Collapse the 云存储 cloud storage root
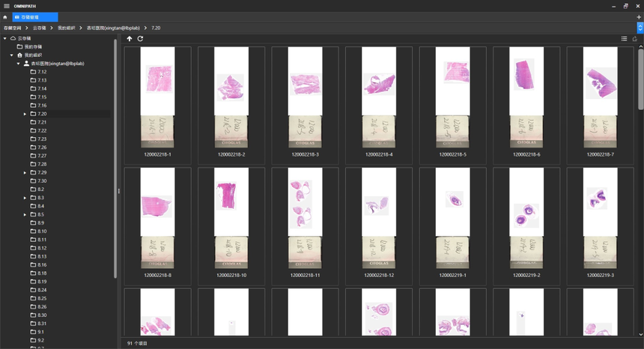Viewport: 644px width, 349px height. pyautogui.click(x=5, y=38)
